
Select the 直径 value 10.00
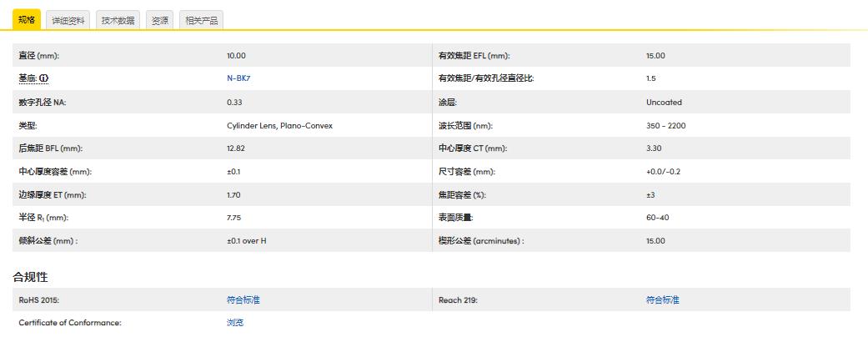click(x=236, y=56)
